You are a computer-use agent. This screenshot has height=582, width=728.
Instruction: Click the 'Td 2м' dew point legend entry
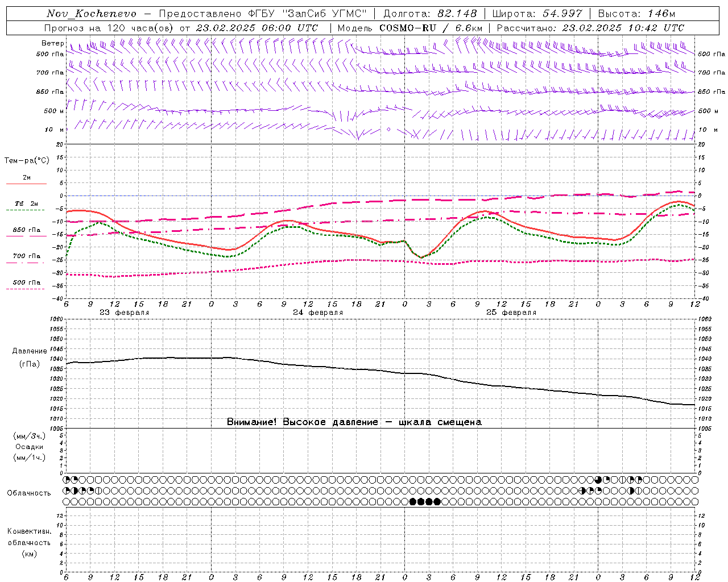coord(26,203)
